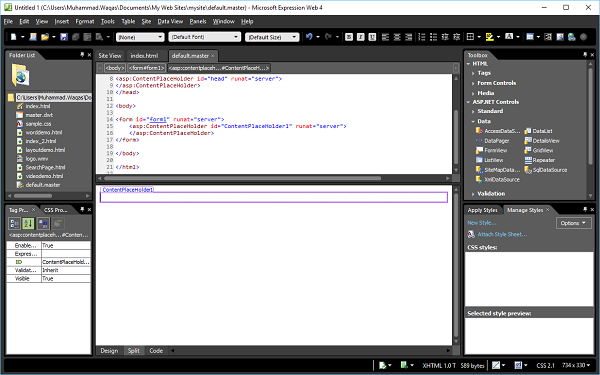Click the Bold formatting icon

coord(349,37)
